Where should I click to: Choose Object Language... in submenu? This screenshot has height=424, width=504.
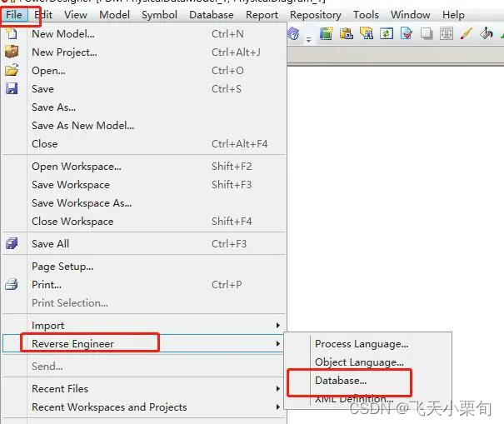pos(368,362)
